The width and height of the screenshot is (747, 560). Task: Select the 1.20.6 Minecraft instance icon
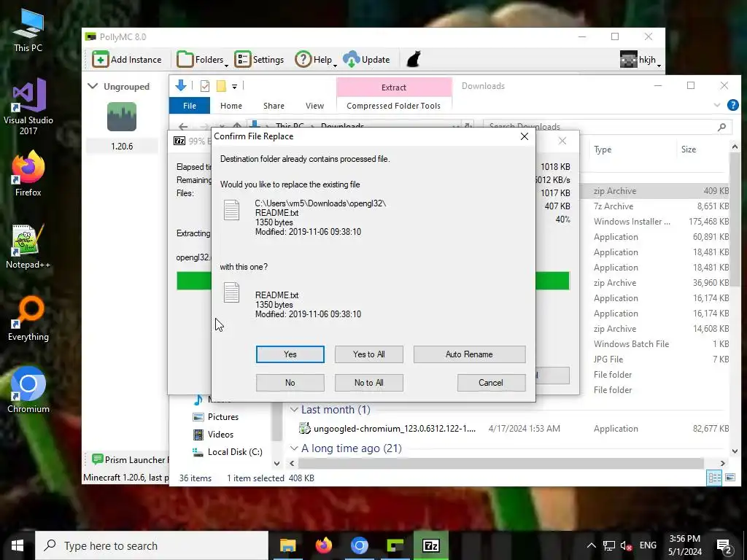pyautogui.click(x=122, y=117)
